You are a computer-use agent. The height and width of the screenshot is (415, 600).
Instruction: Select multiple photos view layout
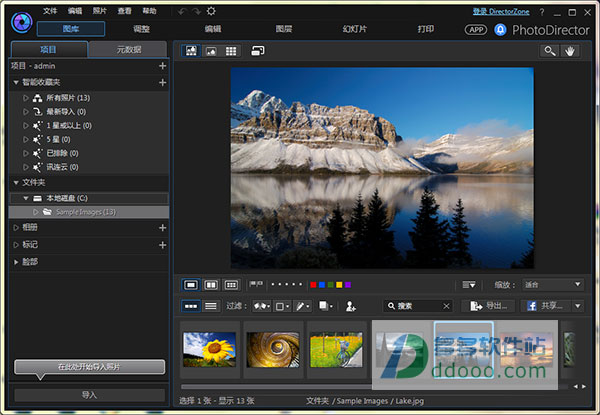231,285
